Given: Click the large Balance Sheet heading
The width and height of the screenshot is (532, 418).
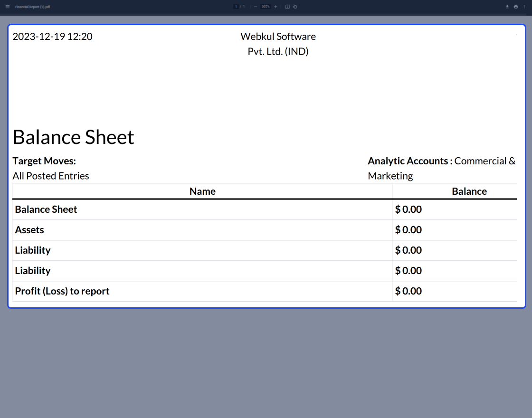Looking at the screenshot, I should click(x=73, y=137).
